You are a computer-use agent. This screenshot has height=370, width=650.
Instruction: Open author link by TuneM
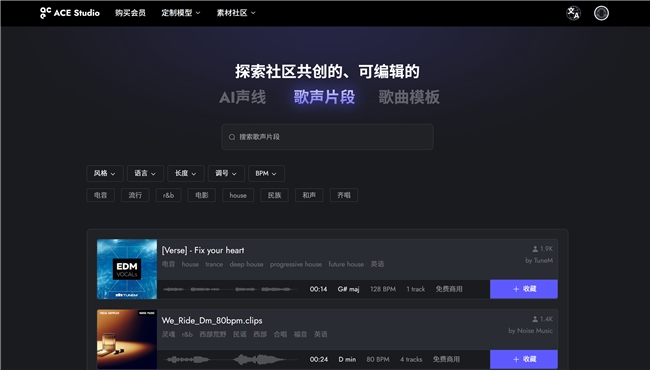[539, 261]
